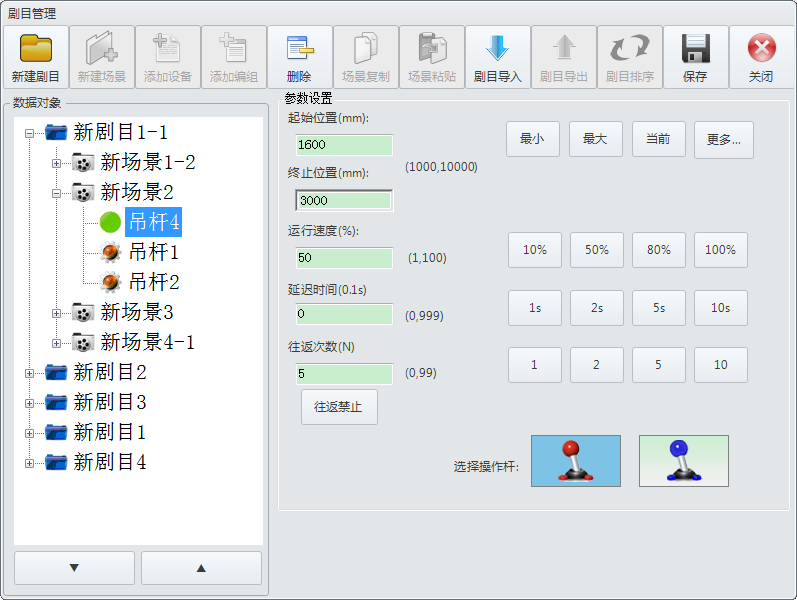Select the blue joystick operator icon
The image size is (797, 600).
pos(683,460)
